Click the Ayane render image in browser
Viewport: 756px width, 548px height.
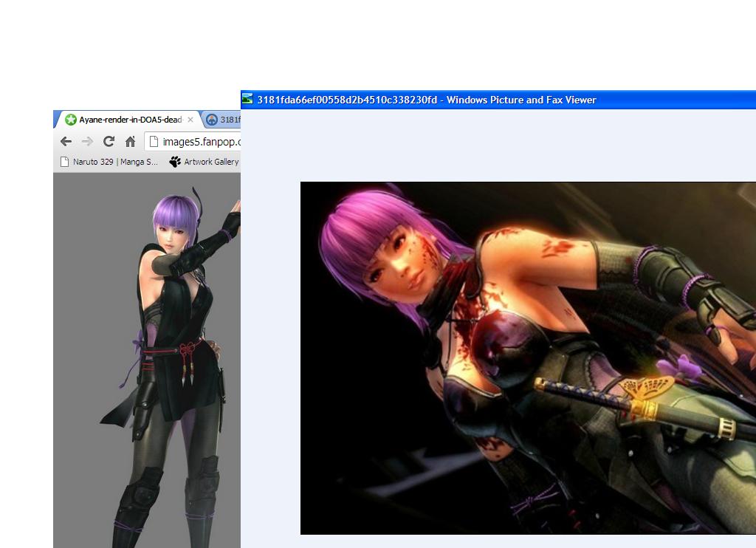pyautogui.click(x=170, y=369)
